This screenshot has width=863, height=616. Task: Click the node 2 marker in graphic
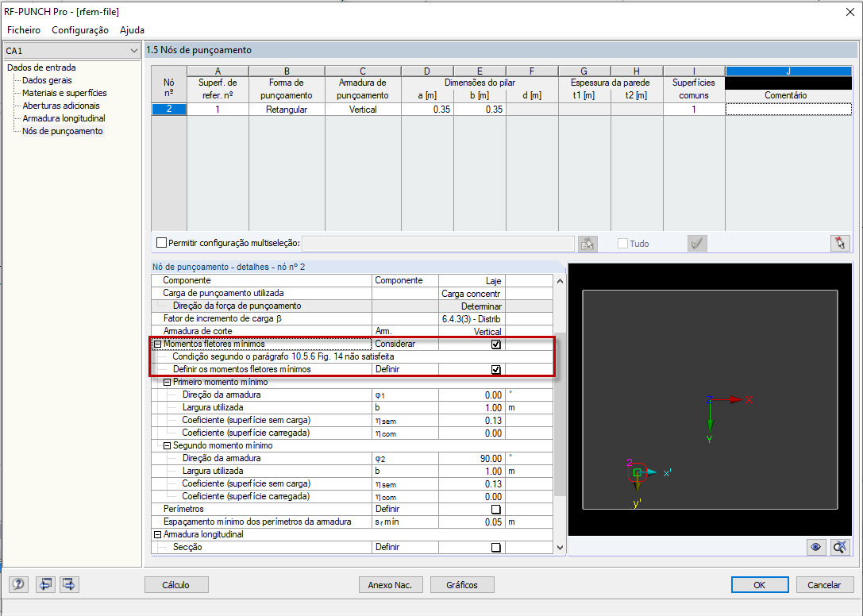click(x=637, y=473)
